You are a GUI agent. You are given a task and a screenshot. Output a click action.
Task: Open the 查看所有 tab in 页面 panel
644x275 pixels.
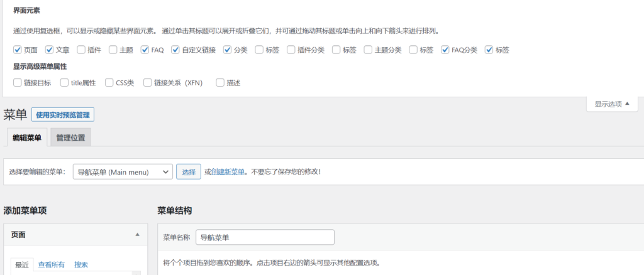51,264
